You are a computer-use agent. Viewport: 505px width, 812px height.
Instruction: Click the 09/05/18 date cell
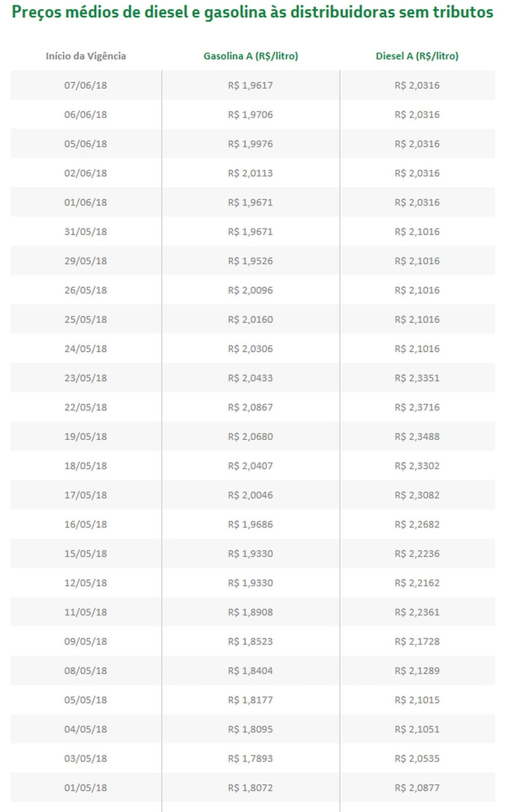coord(85,642)
